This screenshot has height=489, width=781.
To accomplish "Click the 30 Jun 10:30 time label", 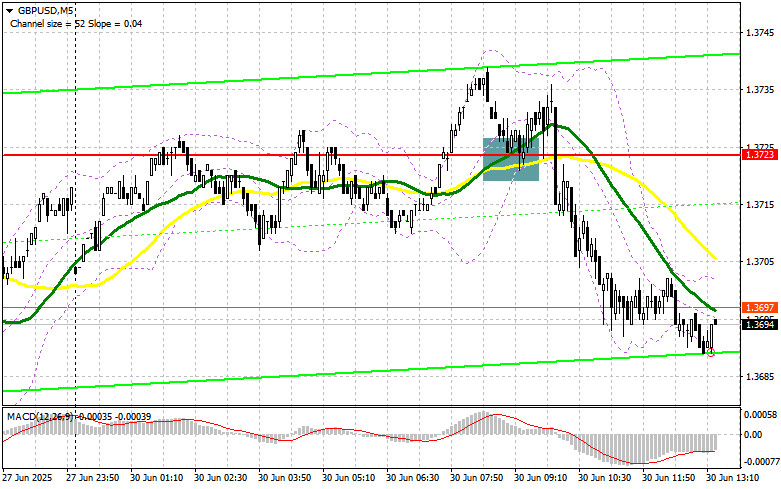I will (x=605, y=478).
